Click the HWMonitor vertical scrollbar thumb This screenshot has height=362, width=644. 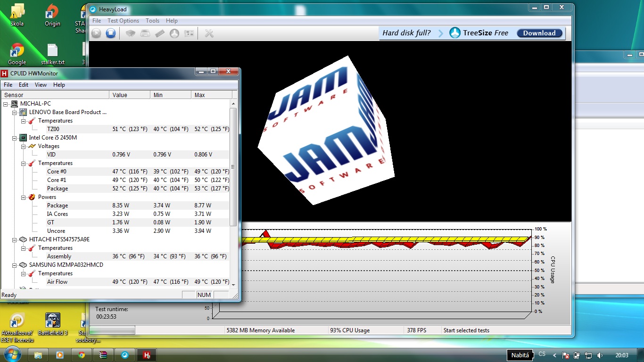tap(233, 167)
